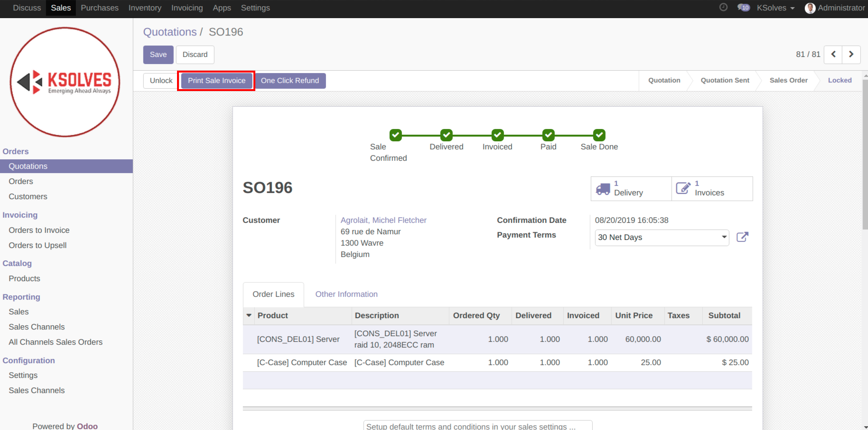Open the Invoices pencil icon button
The width and height of the screenshot is (868, 430).
tap(683, 189)
